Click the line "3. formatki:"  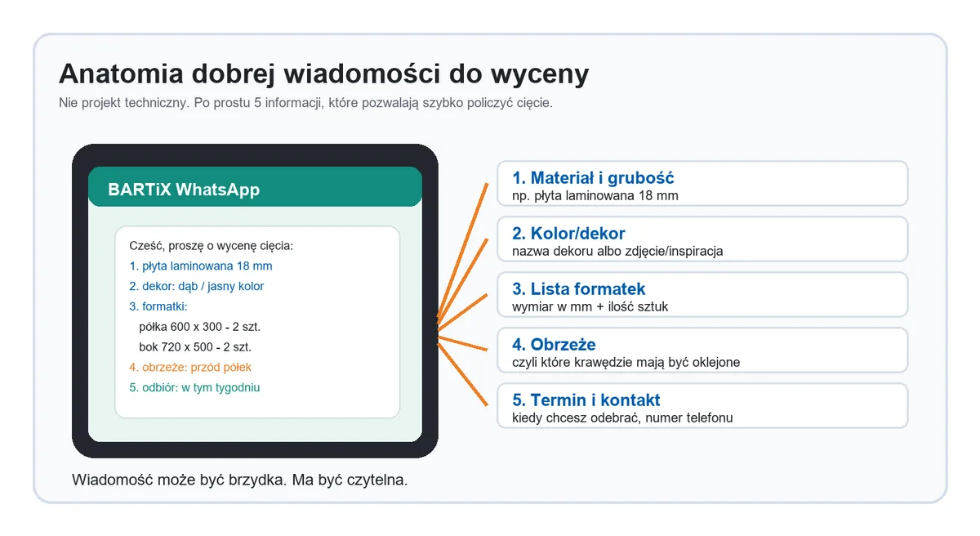click(158, 306)
